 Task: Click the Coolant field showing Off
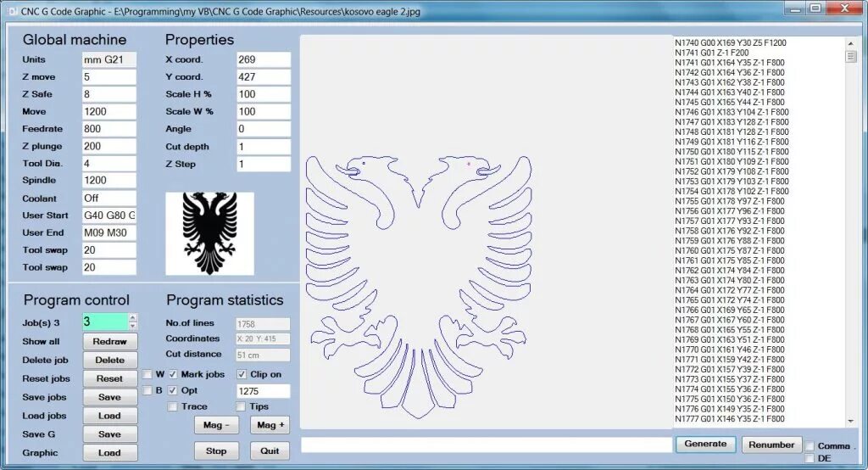(x=109, y=199)
